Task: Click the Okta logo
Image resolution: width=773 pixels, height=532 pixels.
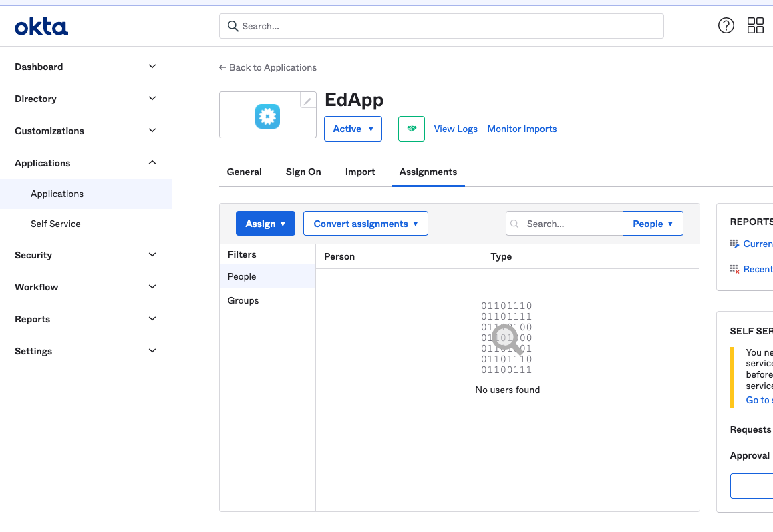Action: (41, 27)
